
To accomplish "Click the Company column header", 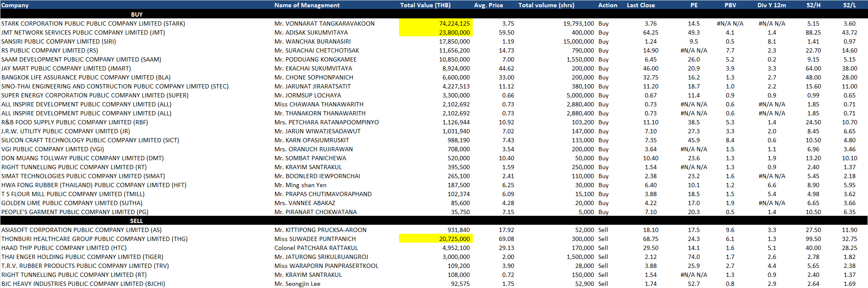I will click(15, 5).
